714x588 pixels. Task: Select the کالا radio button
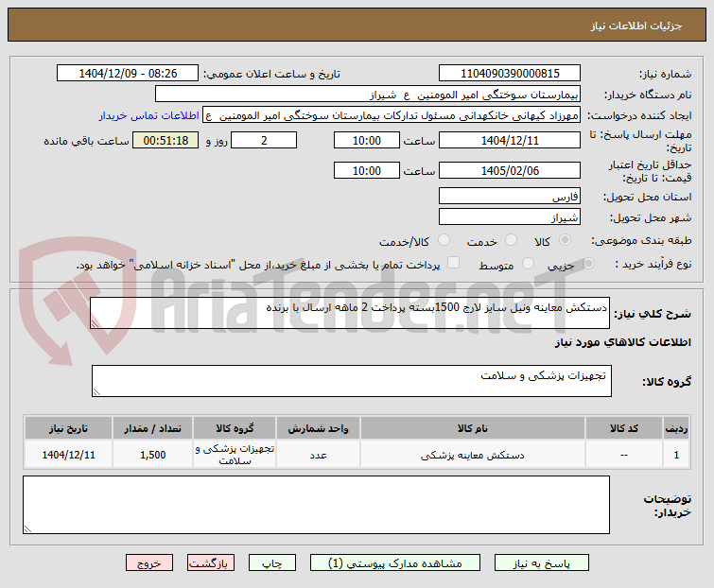pyautogui.click(x=565, y=240)
